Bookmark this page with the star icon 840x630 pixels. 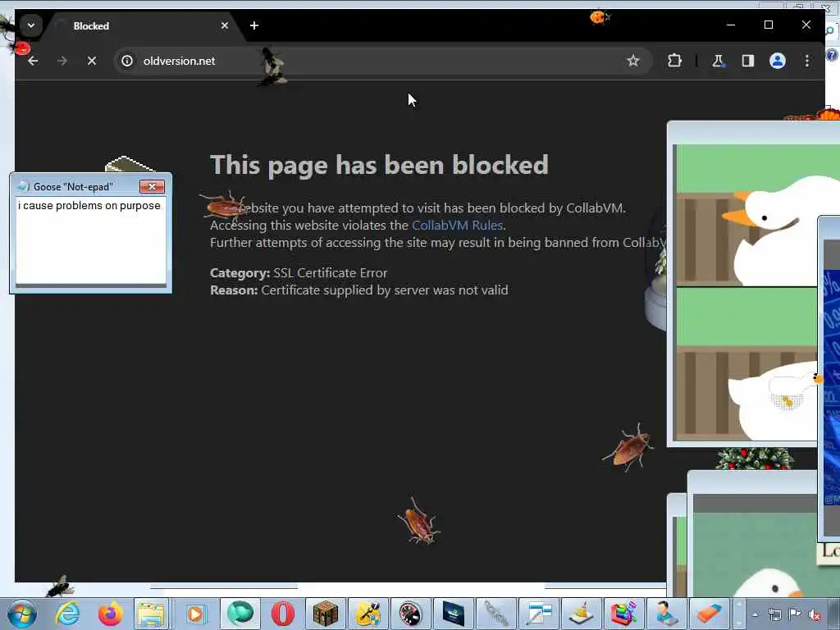(632, 61)
